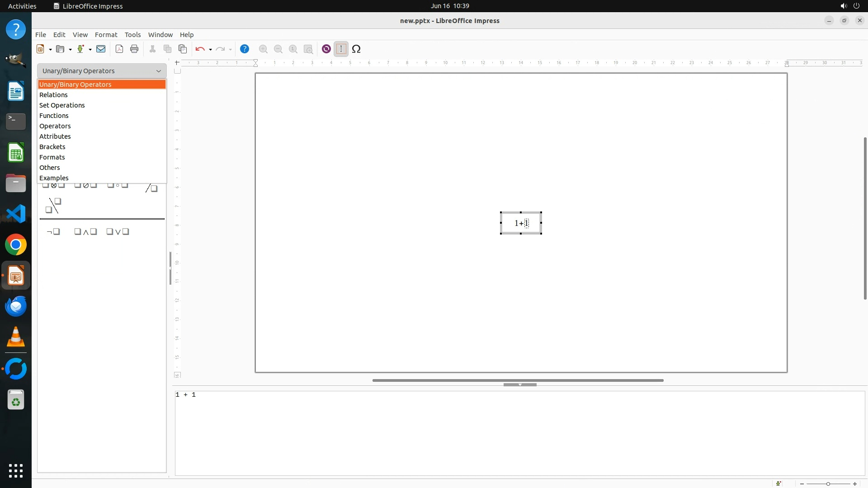The height and width of the screenshot is (488, 868).
Task: Toggle the Formula Cursor button
Action: point(341,49)
